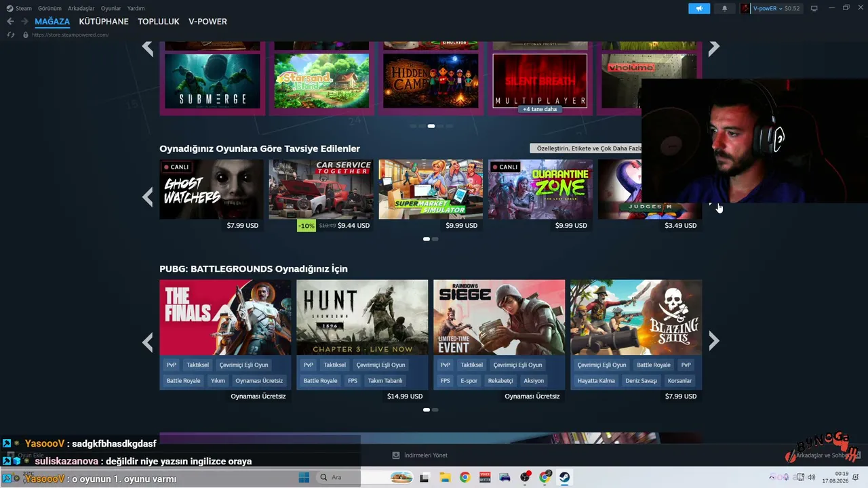Open the Submerge game thumbnail
Screen dimensions: 868x488
click(212, 81)
